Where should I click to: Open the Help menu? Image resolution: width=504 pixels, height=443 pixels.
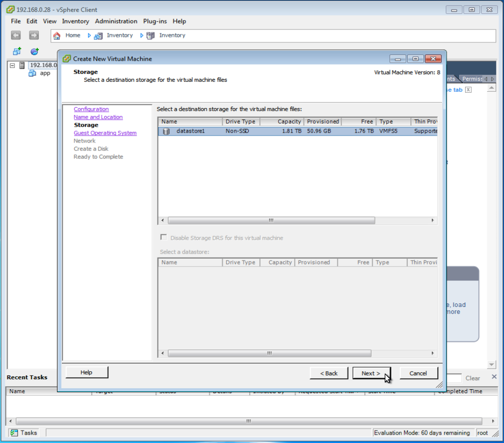coord(179,21)
